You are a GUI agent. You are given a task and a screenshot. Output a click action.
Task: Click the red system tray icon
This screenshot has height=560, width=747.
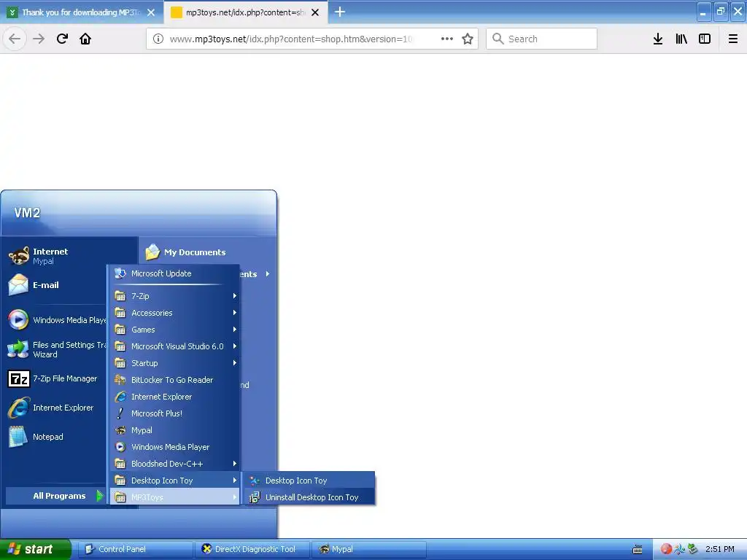pos(666,549)
